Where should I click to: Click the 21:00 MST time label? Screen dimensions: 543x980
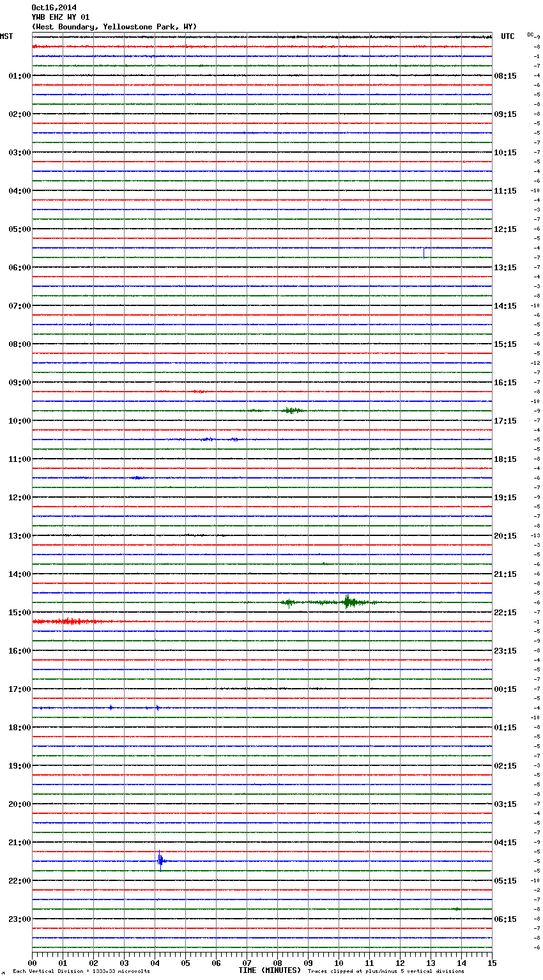(20, 843)
